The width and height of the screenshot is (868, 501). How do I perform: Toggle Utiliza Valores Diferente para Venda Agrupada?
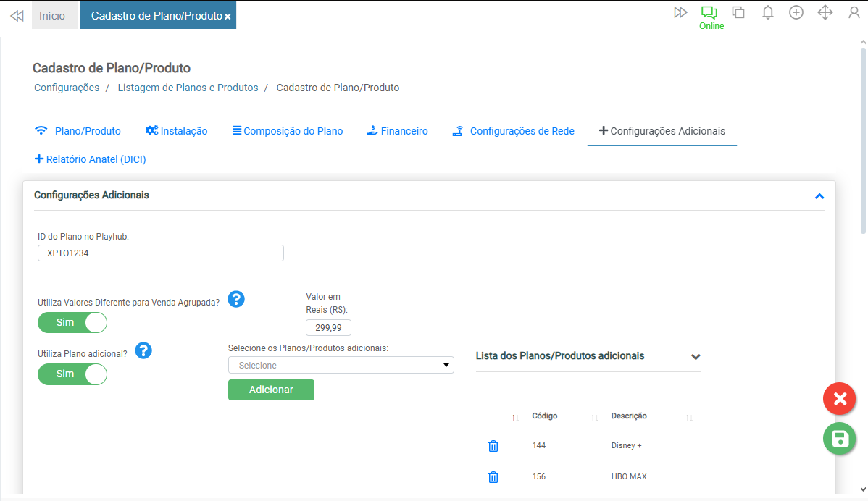pos(72,322)
